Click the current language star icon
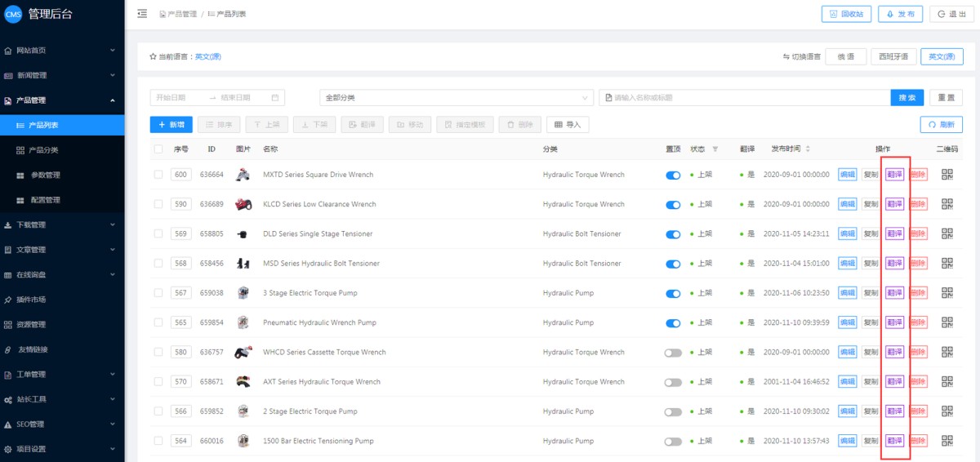The height and width of the screenshot is (462, 980). 153,57
